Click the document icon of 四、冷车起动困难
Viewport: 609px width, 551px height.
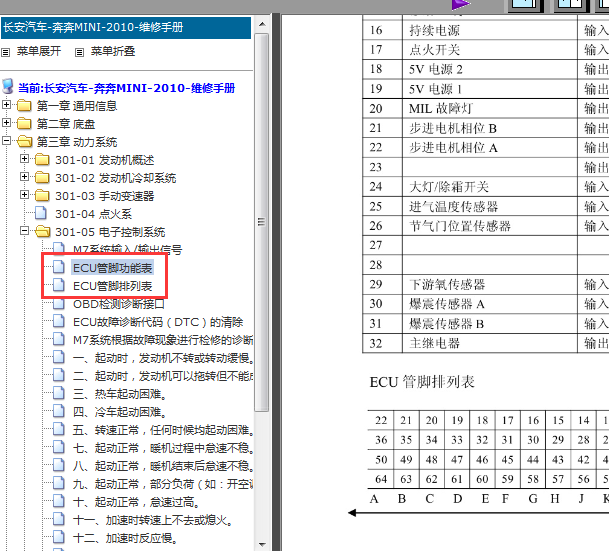[x=59, y=410]
